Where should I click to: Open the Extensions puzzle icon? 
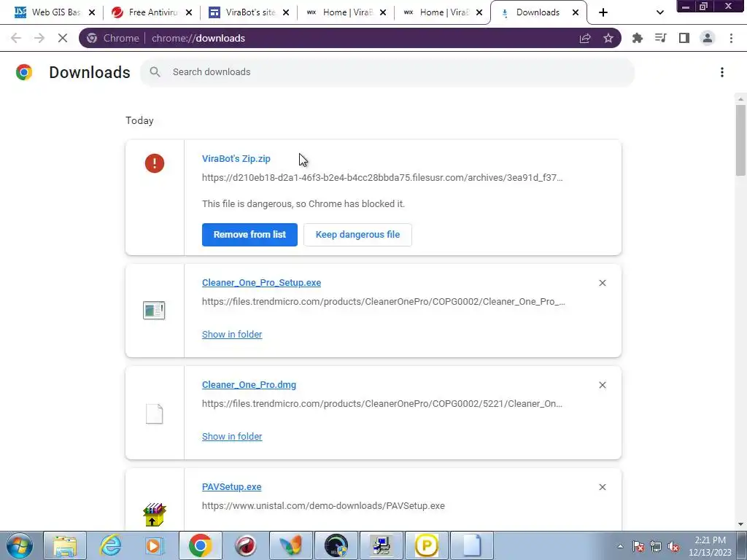point(637,38)
